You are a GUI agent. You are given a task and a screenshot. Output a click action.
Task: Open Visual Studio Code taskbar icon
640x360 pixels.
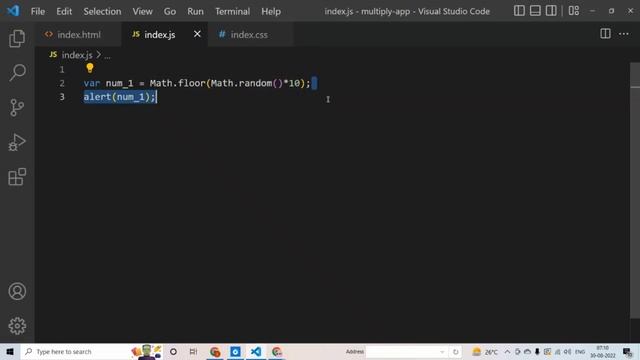point(256,351)
